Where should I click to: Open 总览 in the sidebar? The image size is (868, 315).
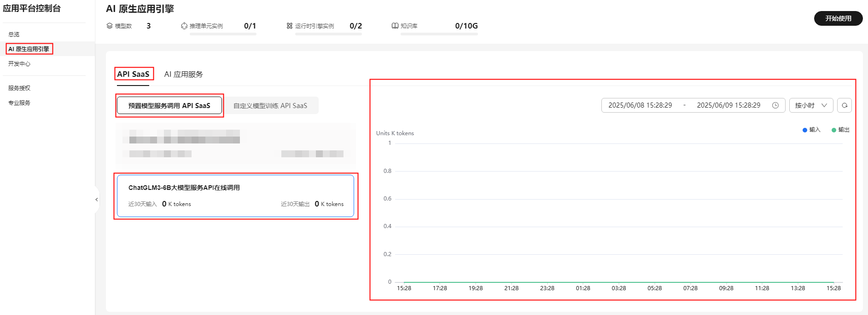coord(14,34)
